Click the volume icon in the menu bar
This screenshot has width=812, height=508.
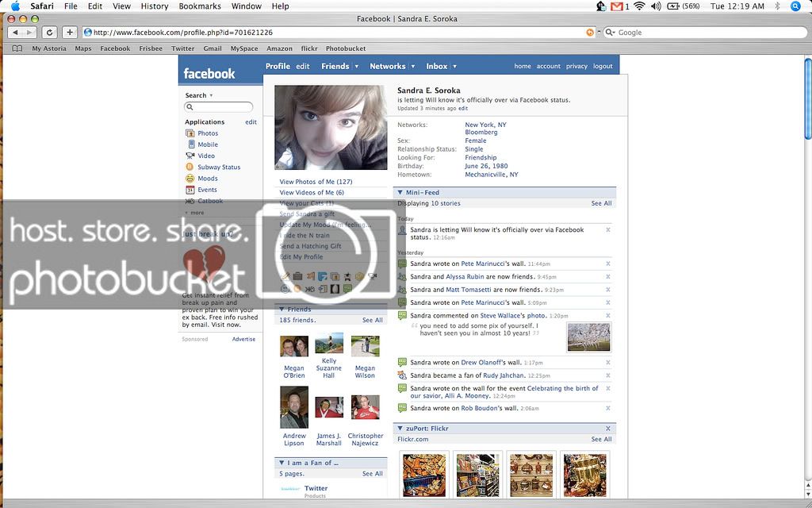[656, 6]
